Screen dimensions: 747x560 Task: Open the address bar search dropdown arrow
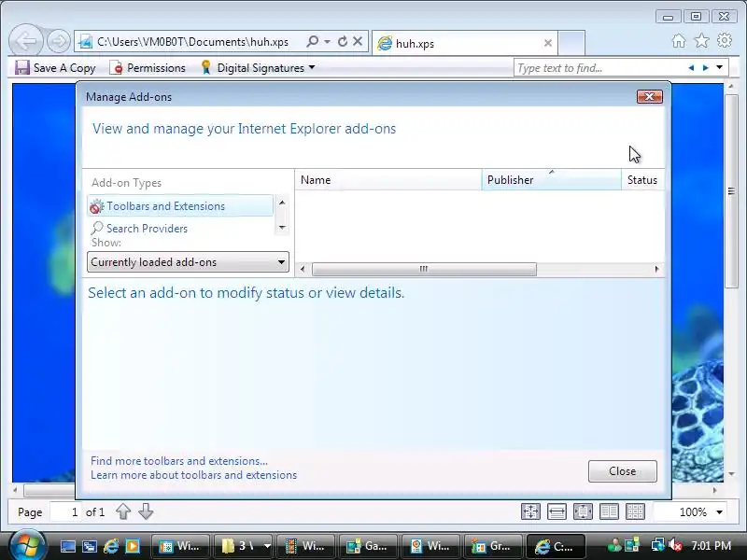[328, 41]
